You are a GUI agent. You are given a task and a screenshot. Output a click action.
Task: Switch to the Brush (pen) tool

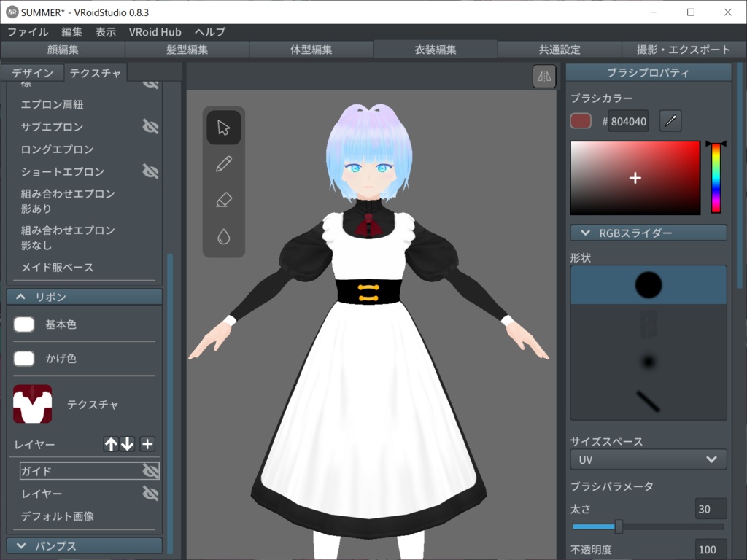pos(224,163)
